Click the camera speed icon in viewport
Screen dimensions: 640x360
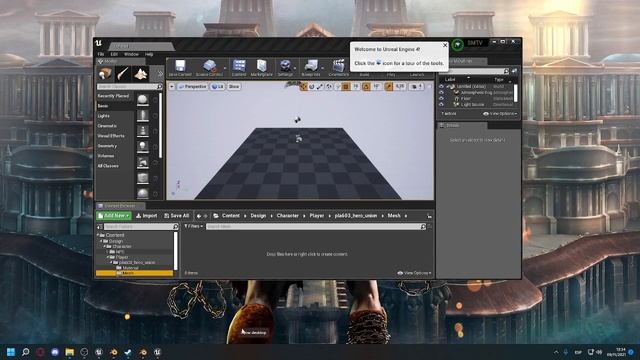coord(416,87)
